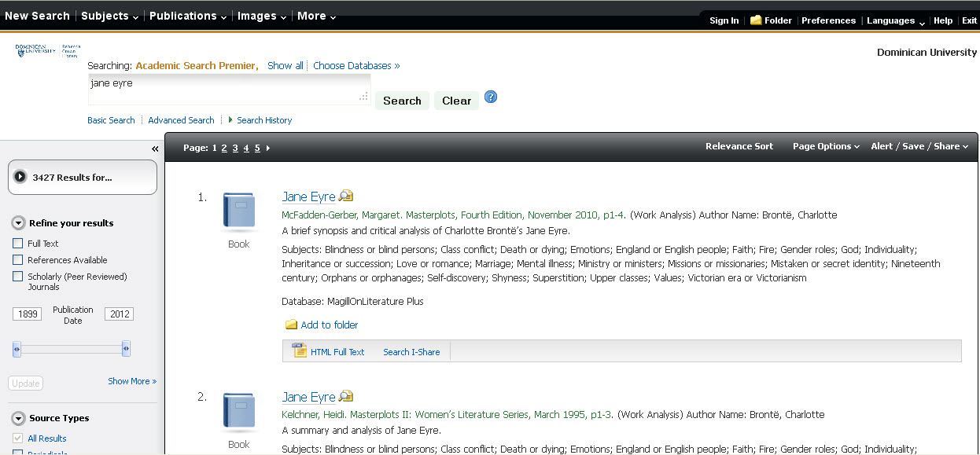Click the Search button
Screen dimensions: 980x455
tap(402, 101)
